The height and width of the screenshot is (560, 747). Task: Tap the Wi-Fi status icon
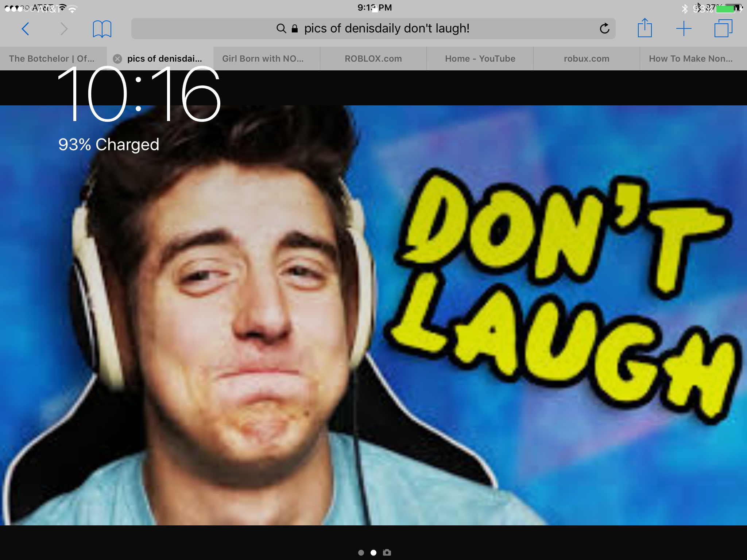click(73, 9)
